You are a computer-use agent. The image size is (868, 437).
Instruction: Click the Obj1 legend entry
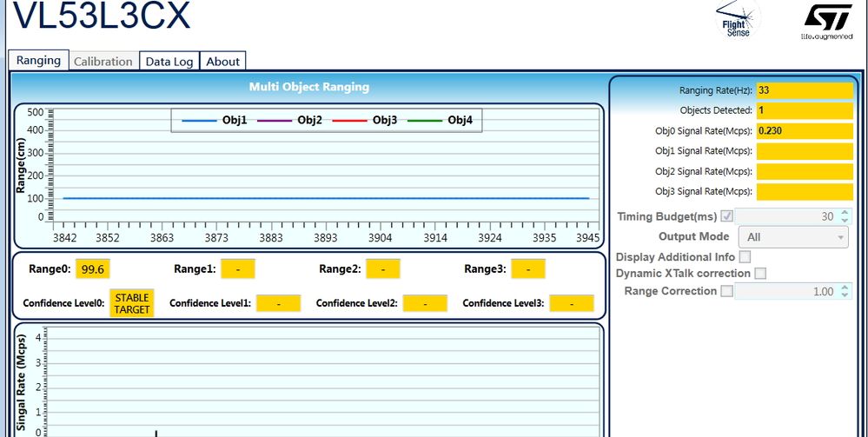tap(214, 120)
